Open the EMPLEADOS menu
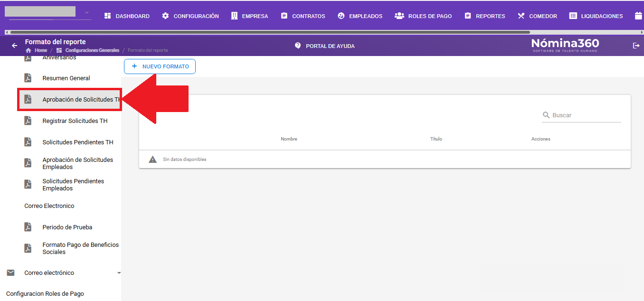644x301 pixels. pyautogui.click(x=360, y=16)
